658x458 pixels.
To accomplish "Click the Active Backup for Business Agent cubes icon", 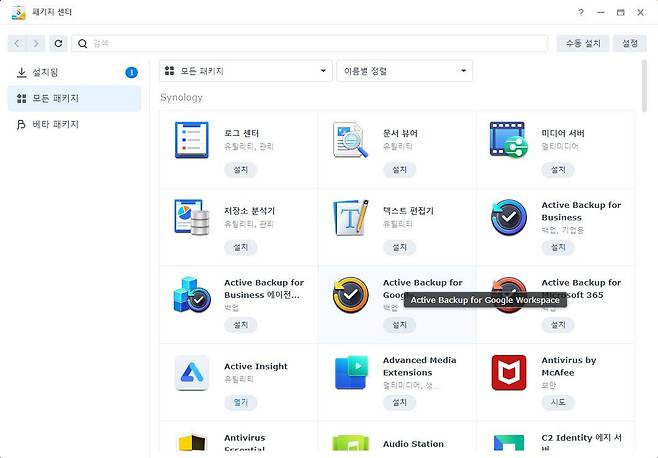I will pos(192,295).
